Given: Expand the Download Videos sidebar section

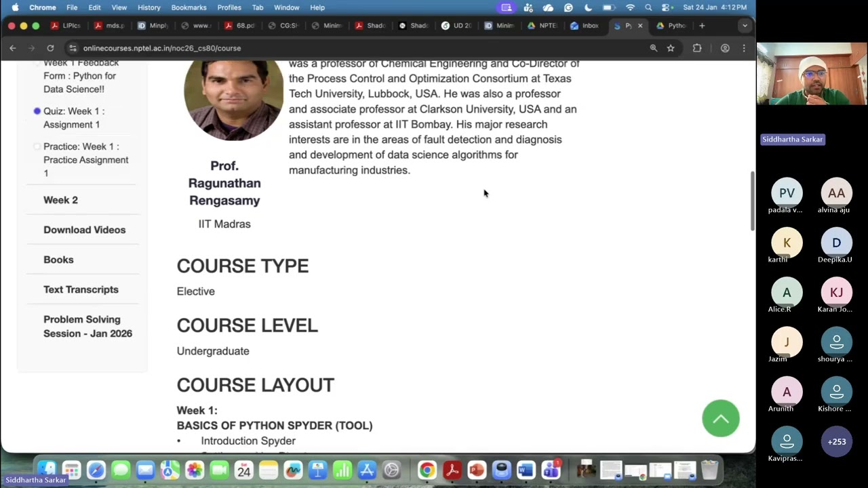Looking at the screenshot, I should 84,230.
